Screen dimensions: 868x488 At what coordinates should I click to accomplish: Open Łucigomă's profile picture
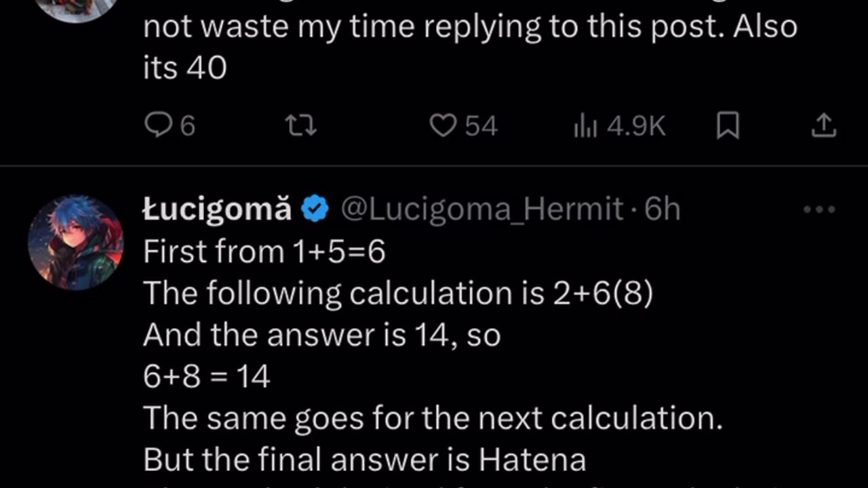75,243
